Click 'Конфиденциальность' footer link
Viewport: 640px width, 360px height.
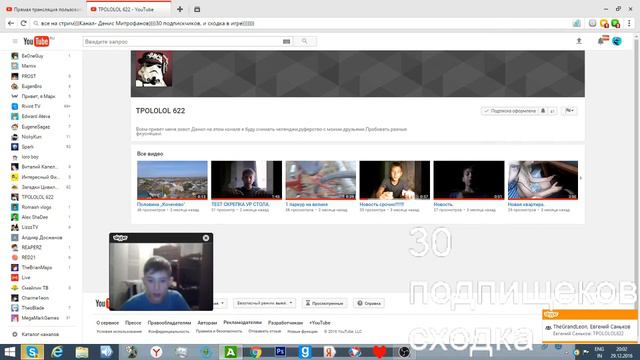pos(169,331)
